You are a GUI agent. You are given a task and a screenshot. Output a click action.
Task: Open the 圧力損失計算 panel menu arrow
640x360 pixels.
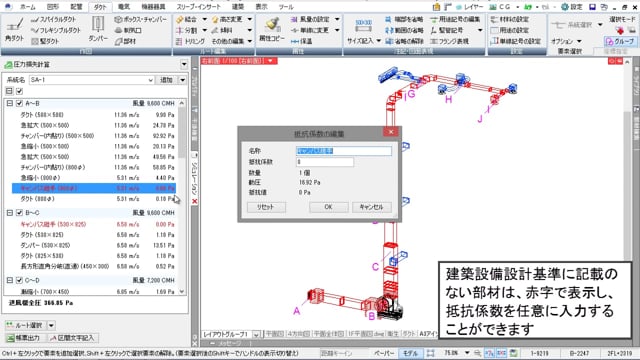[184, 64]
